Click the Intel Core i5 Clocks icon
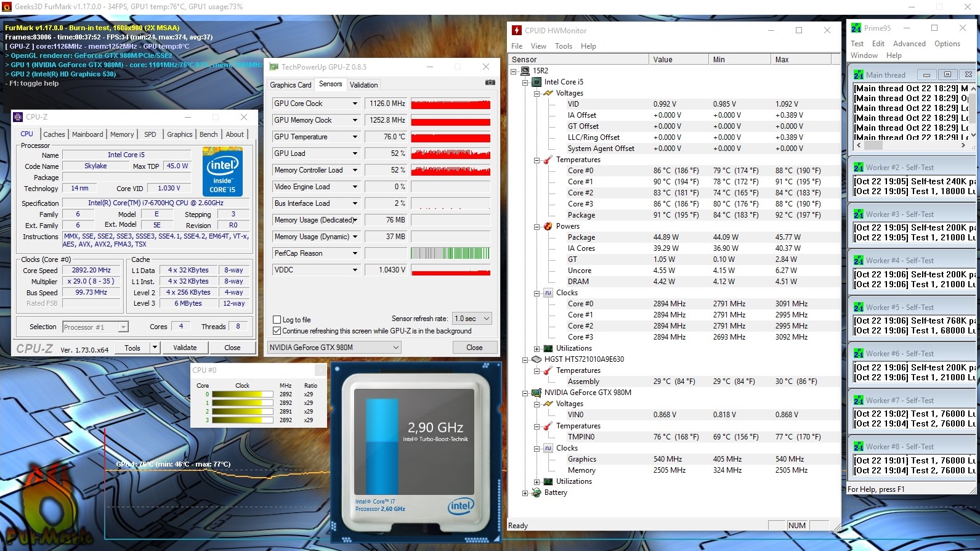Screen dimensions: 980x551 coord(548,293)
